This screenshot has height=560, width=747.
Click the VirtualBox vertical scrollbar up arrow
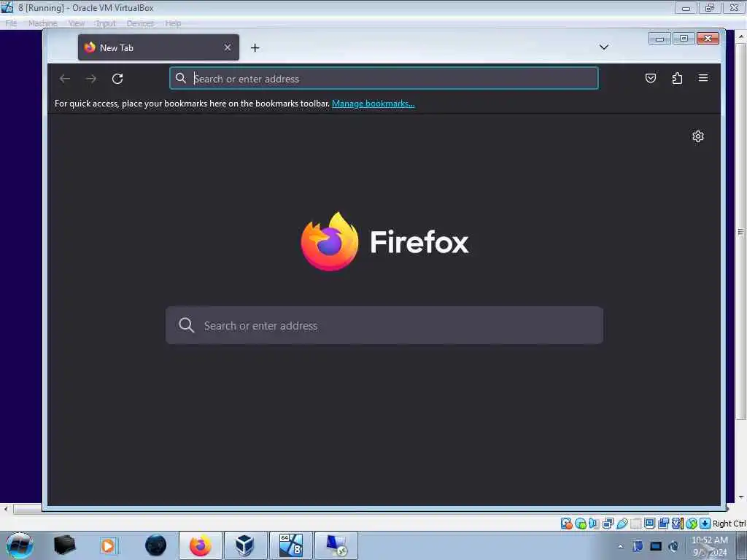[x=741, y=36]
